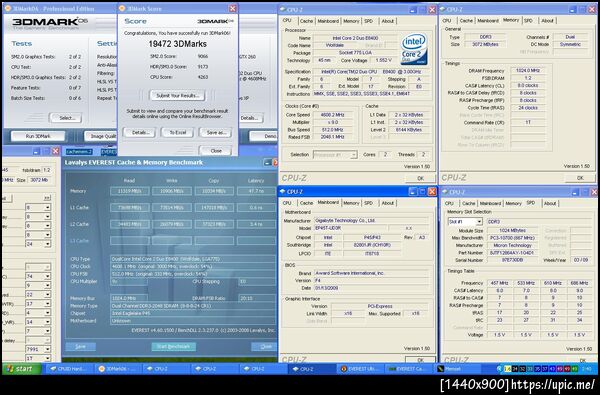Click Save button in EVEREST benchmark

pyautogui.click(x=80, y=346)
